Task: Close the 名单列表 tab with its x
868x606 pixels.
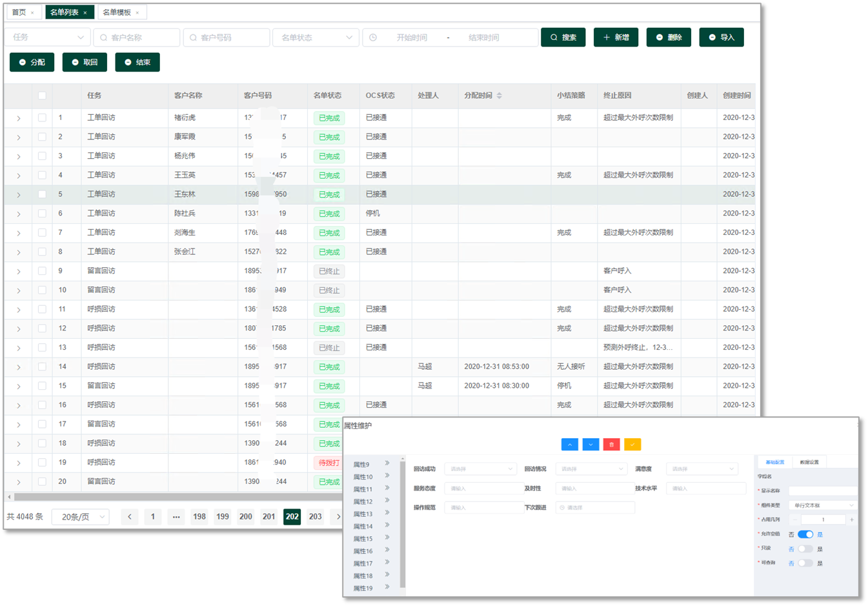Action: (x=85, y=13)
